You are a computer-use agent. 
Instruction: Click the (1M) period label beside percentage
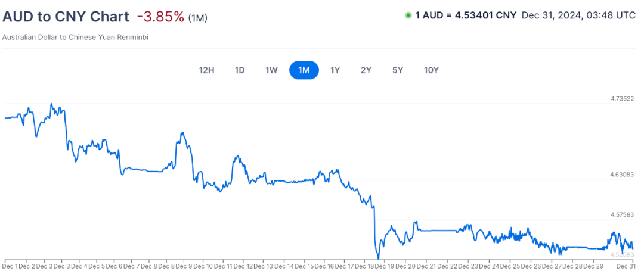pyautogui.click(x=198, y=18)
